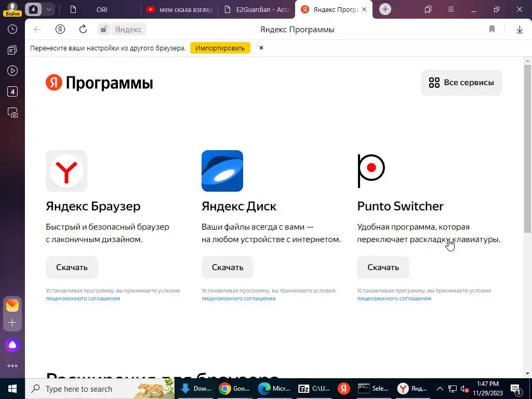
Task: Click Импортировать button
Action: coord(220,48)
